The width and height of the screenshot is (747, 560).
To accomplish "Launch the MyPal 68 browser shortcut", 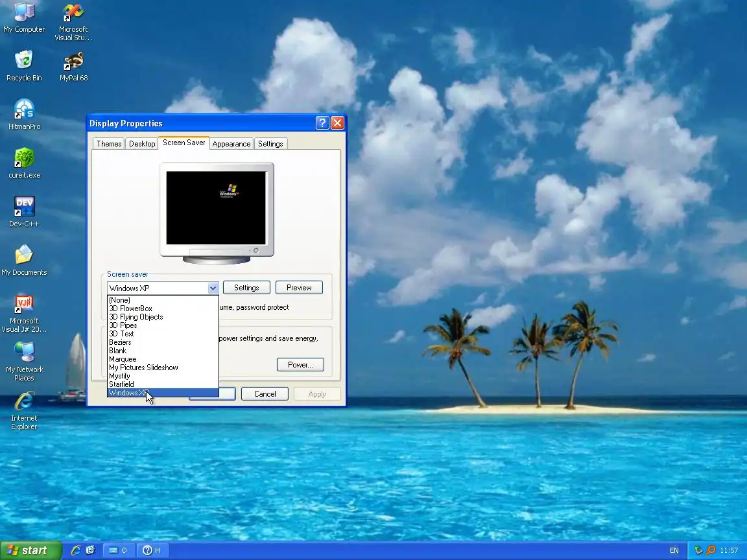I will 73,65.
